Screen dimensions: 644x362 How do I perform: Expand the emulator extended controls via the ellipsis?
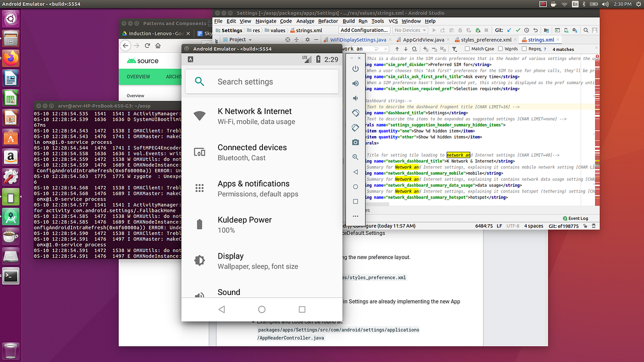(x=355, y=216)
